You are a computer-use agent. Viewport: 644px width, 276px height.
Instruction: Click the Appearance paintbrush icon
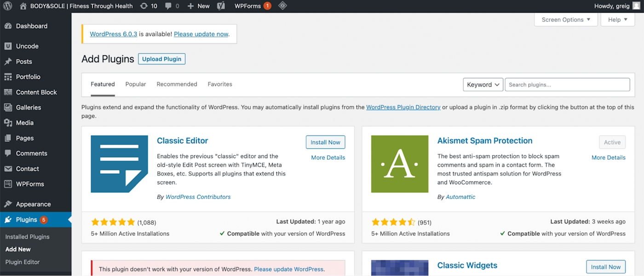8,204
